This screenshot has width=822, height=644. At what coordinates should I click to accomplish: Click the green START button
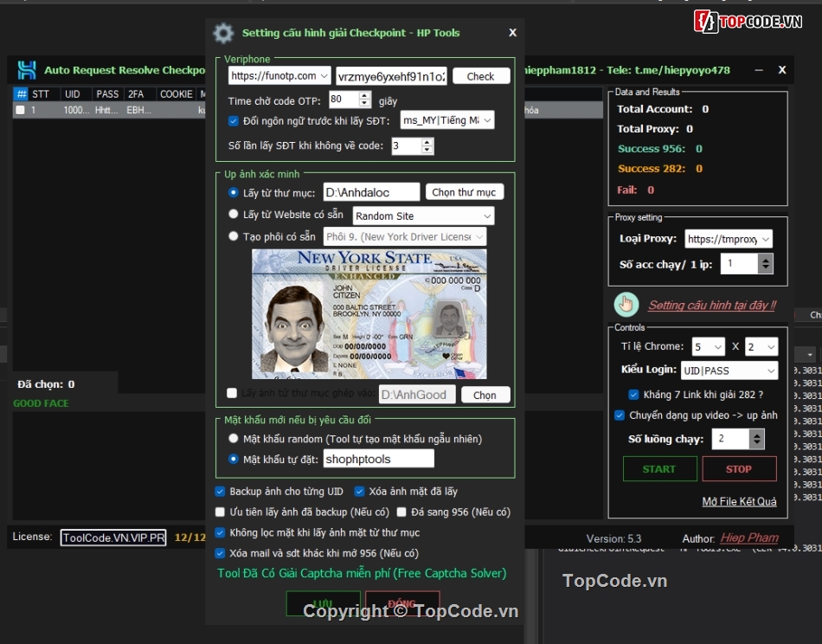pyautogui.click(x=659, y=469)
